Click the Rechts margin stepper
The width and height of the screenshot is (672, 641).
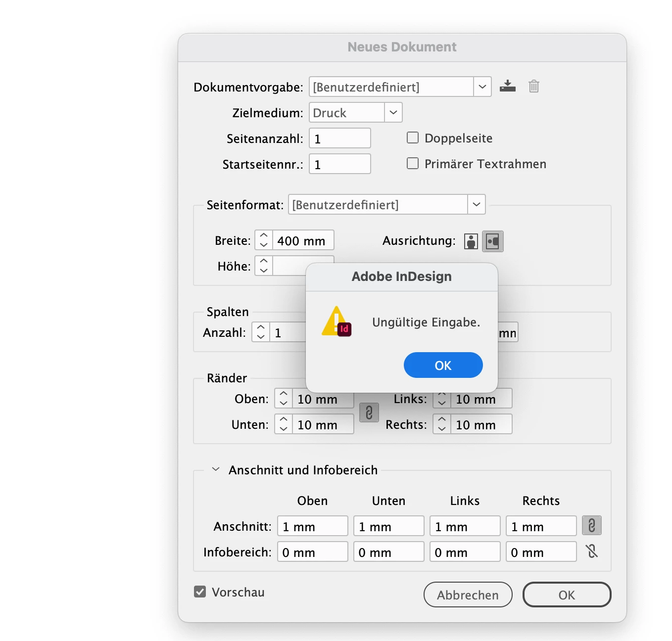442,424
